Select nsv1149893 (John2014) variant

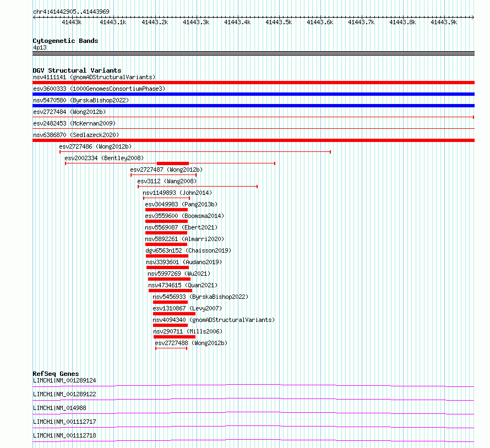point(177,193)
